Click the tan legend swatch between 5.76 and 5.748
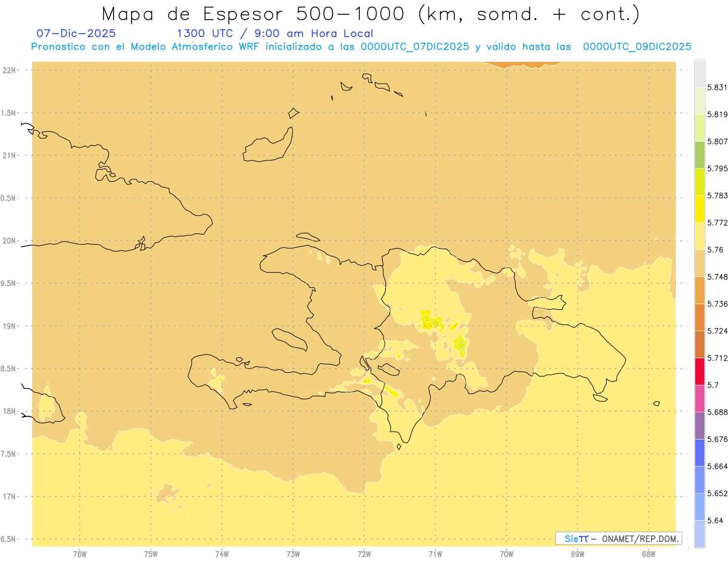Screen dimensions: 728x562 coord(699,263)
